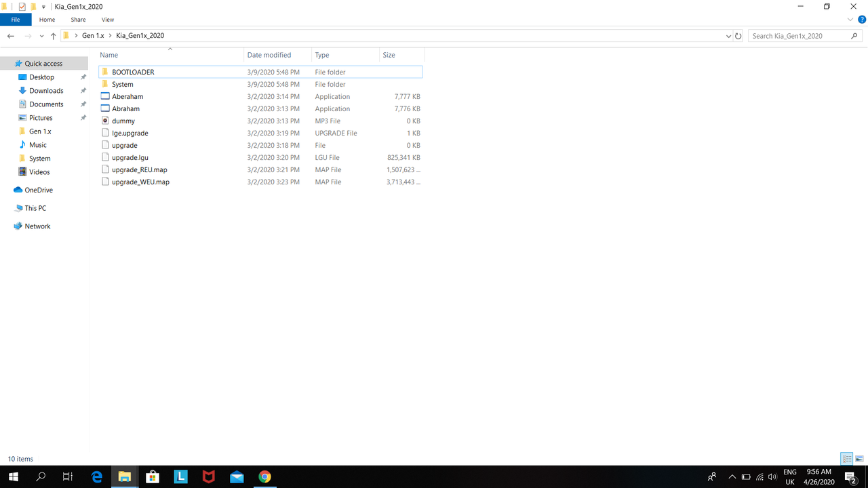868x488 pixels.
Task: Select the Abraham application icon
Action: (x=105, y=108)
